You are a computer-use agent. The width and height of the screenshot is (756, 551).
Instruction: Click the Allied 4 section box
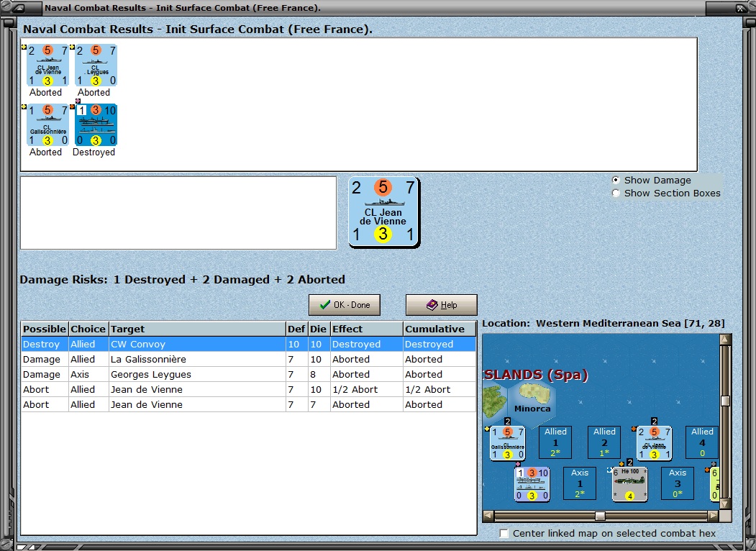pyautogui.click(x=702, y=442)
